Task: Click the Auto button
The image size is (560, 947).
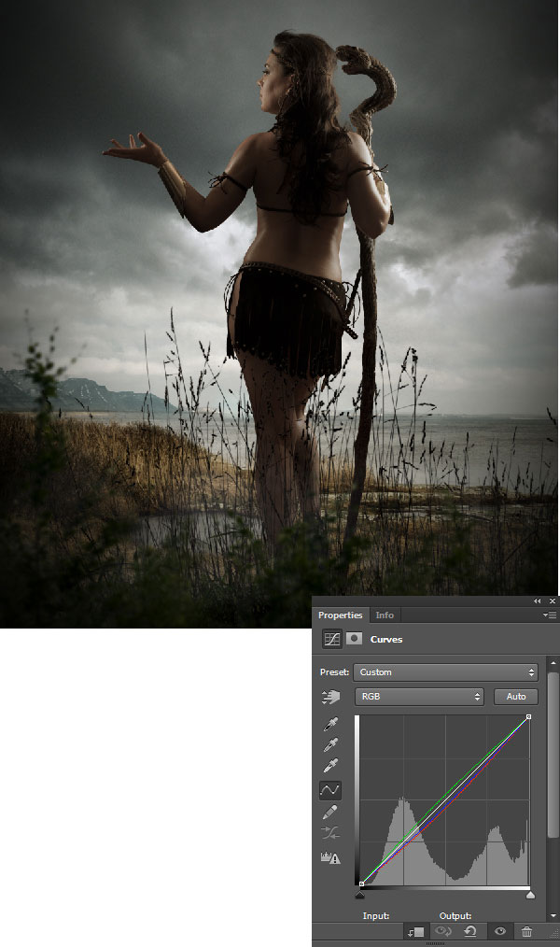Action: pyautogui.click(x=516, y=697)
